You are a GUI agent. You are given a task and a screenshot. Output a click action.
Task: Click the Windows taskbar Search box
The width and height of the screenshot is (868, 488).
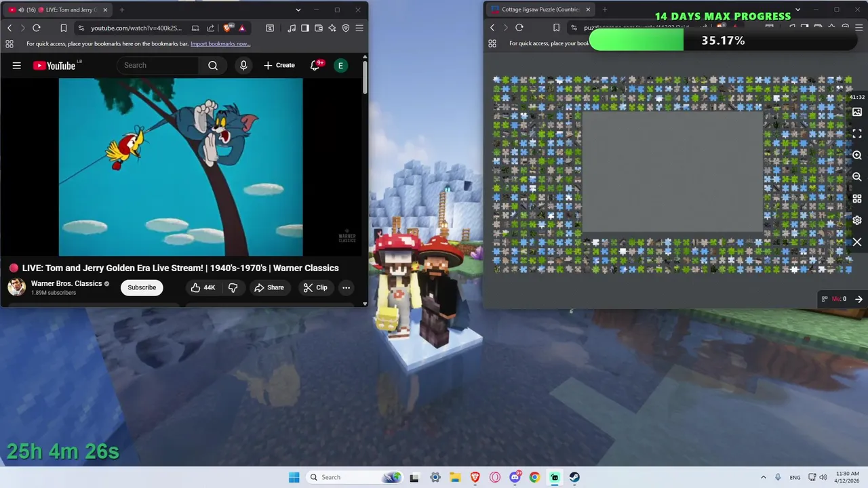coord(355,477)
